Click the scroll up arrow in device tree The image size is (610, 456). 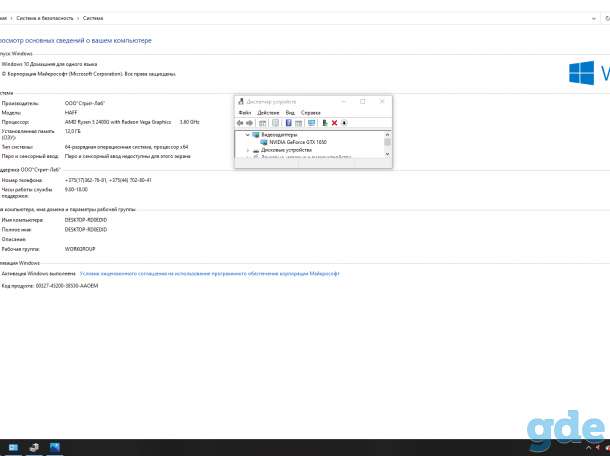tap(387, 134)
